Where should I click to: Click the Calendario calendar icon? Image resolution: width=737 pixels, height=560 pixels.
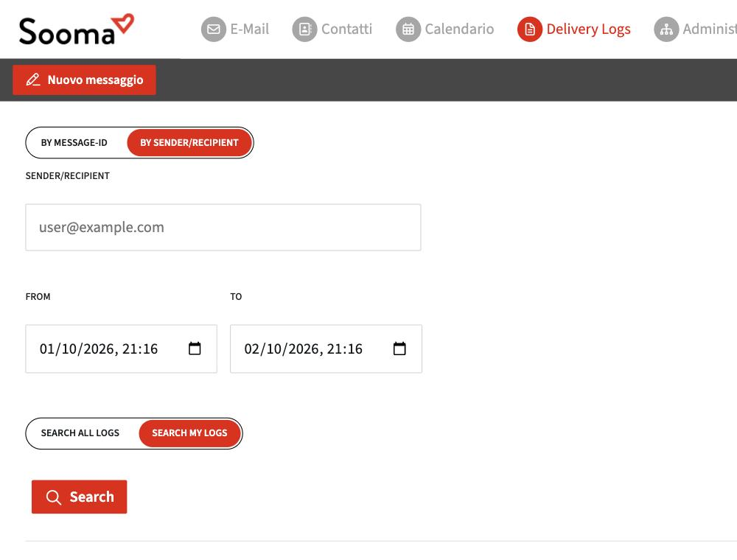pos(408,29)
